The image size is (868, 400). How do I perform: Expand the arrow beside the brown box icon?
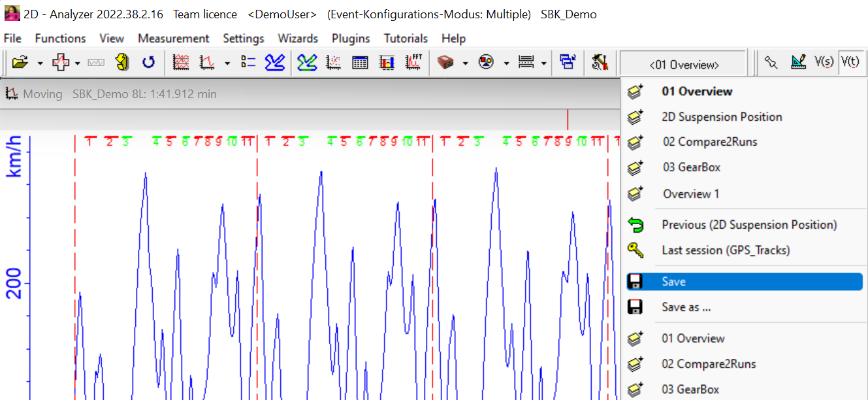pos(465,63)
